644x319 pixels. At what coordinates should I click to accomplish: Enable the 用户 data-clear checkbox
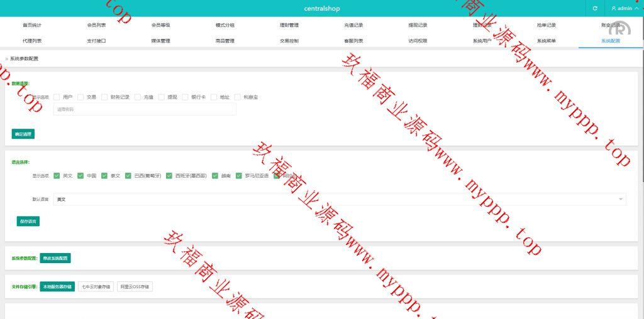click(57, 97)
